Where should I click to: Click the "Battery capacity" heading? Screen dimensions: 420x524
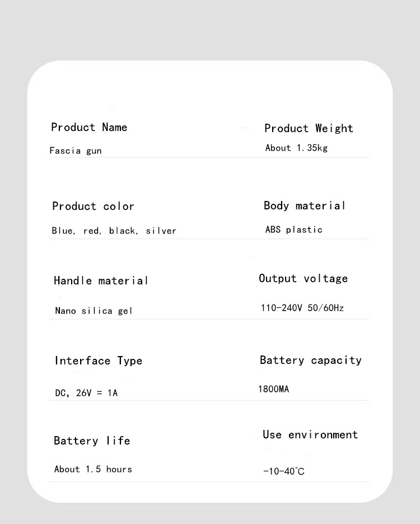pyautogui.click(x=310, y=361)
